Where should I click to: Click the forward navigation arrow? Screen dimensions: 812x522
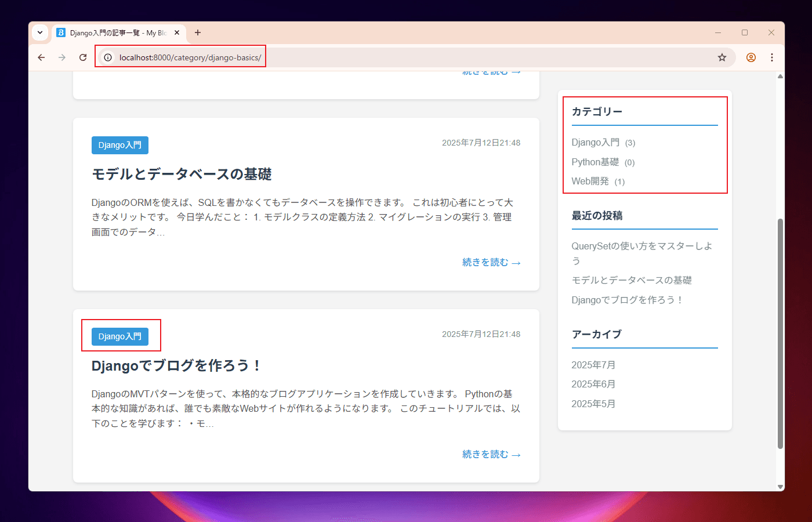(x=61, y=57)
